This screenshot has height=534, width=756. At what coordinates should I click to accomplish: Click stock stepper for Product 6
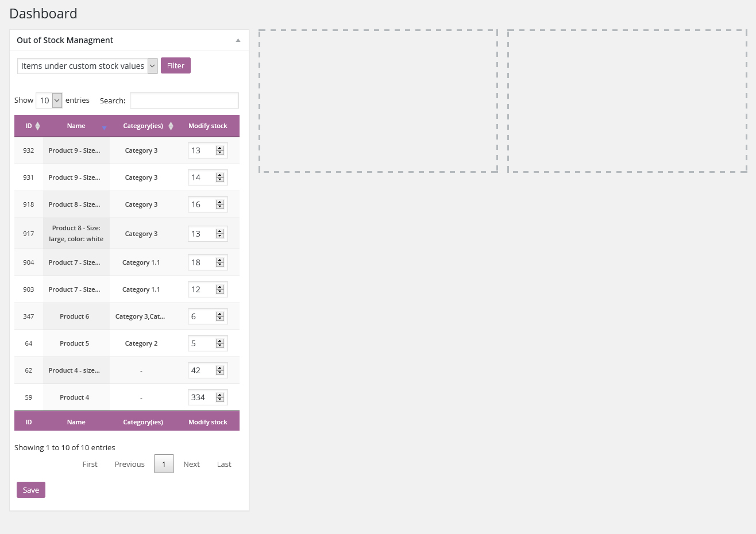pos(220,316)
